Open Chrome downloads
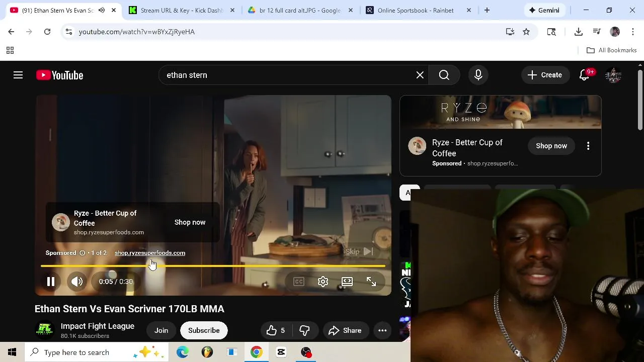 (x=579, y=32)
